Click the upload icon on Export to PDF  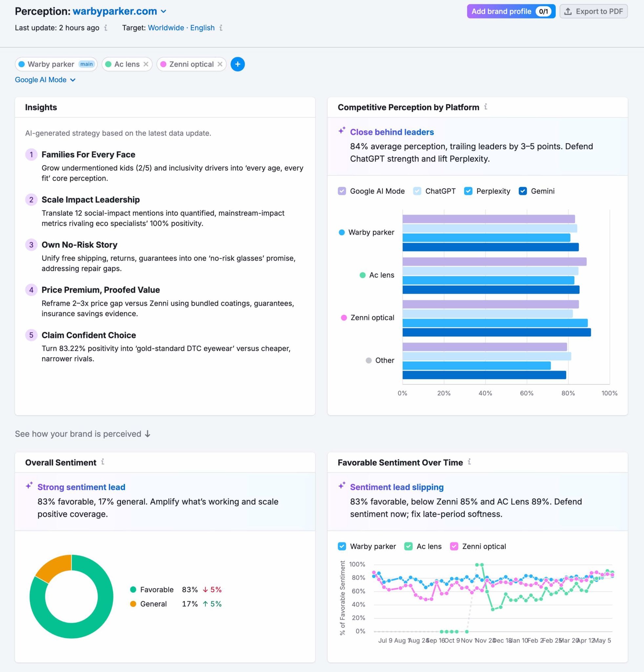pos(568,11)
